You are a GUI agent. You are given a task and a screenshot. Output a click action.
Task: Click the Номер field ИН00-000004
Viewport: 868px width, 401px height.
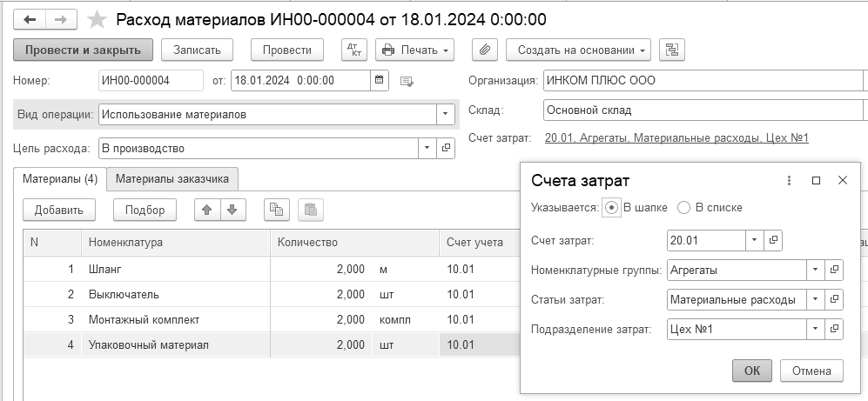coord(151,80)
